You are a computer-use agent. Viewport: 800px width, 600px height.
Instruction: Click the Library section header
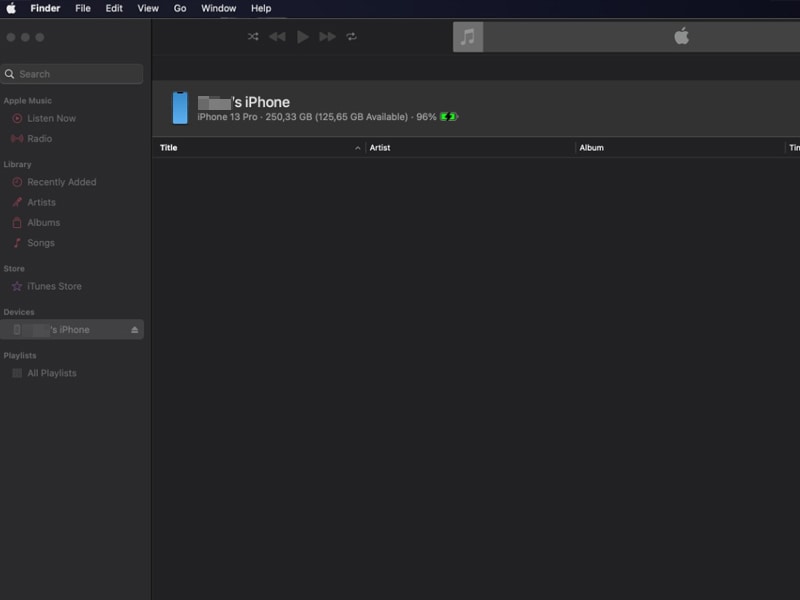tap(17, 165)
